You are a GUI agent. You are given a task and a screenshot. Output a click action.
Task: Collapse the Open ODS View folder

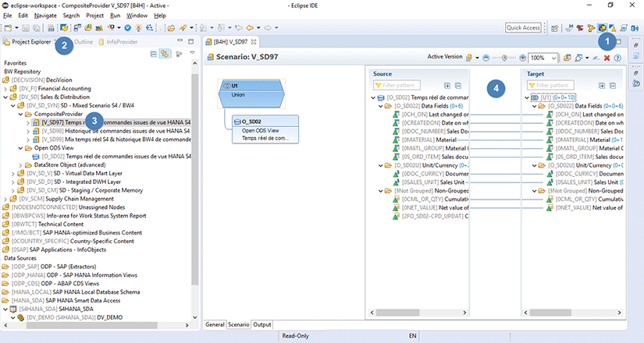(20, 148)
